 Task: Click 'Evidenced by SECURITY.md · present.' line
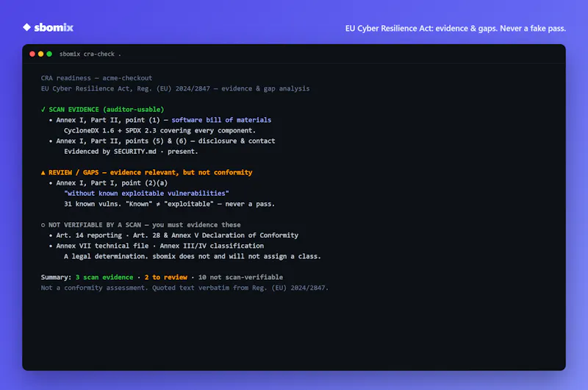131,152
